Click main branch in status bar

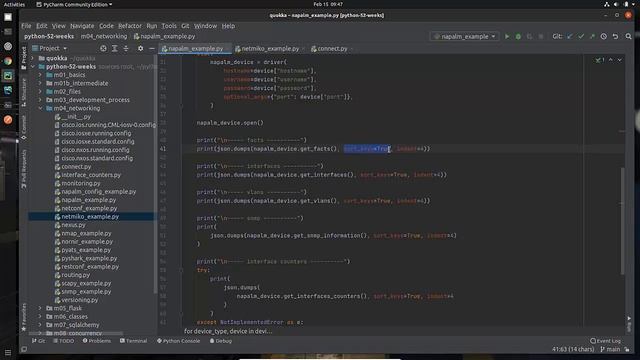click(610, 349)
